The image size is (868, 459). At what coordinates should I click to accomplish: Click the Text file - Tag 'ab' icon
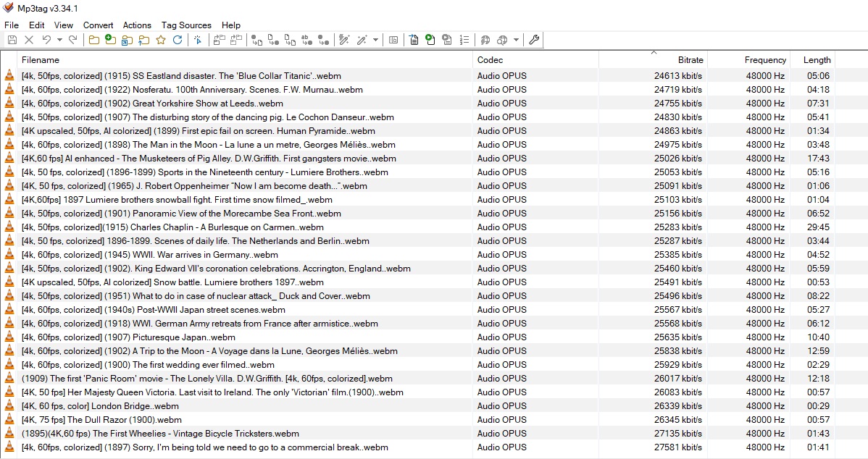(x=306, y=40)
